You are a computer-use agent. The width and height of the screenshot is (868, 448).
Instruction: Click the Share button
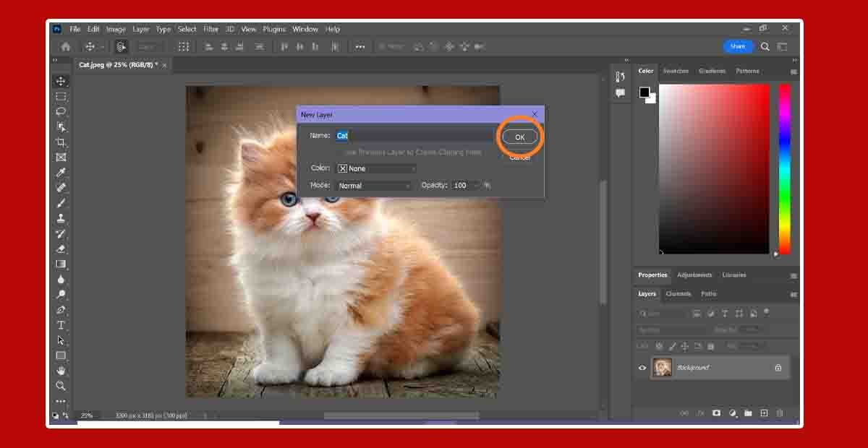(738, 46)
